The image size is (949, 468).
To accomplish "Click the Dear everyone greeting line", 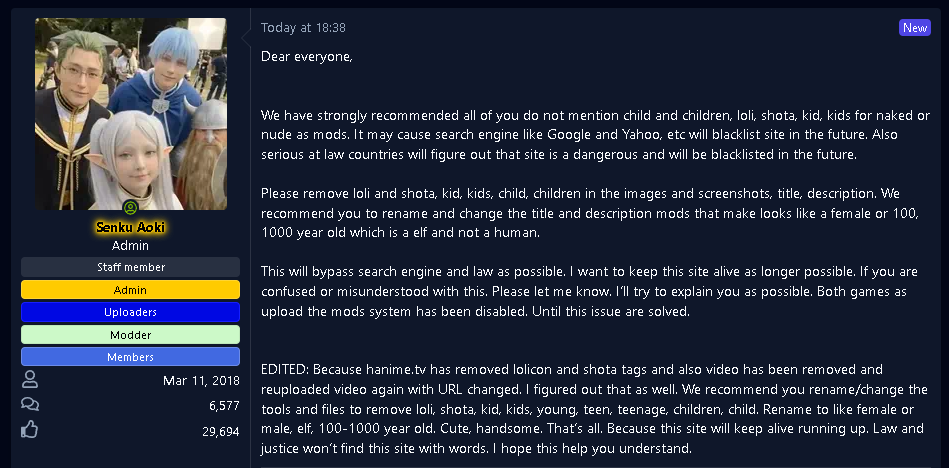I will [x=306, y=56].
